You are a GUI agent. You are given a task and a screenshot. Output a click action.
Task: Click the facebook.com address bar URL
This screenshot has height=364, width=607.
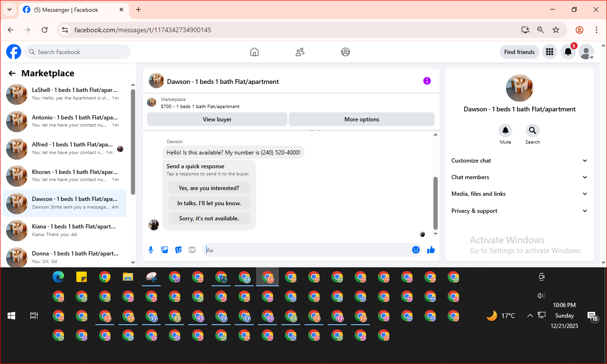[x=143, y=30]
